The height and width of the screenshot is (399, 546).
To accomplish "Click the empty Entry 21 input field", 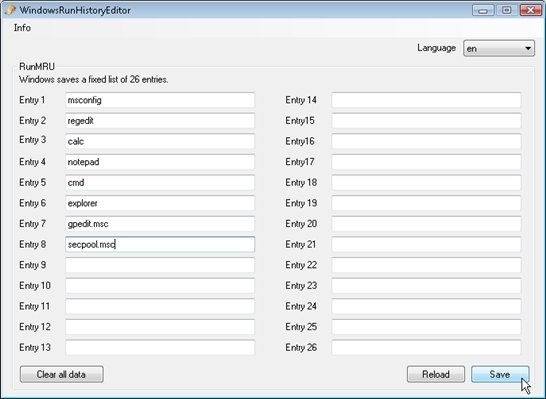I will pos(426,244).
